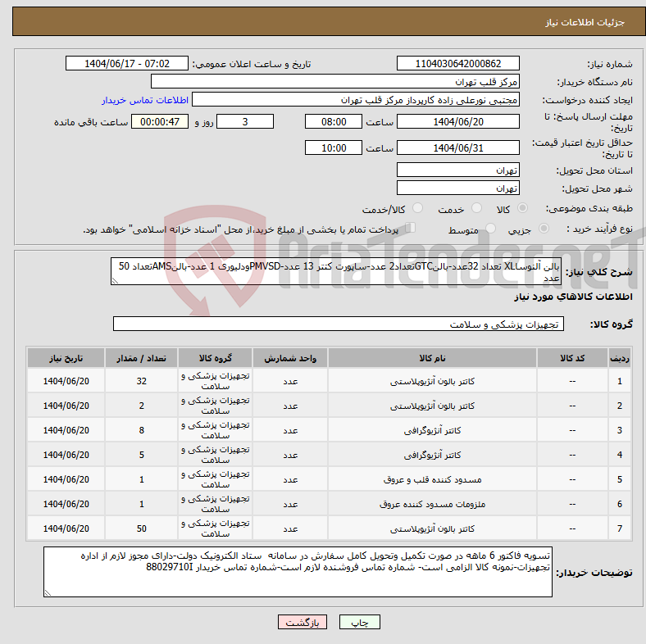
Task: Select row 7 item name کاتتر بالون آنژیوپلاستی
Action: 432,528
